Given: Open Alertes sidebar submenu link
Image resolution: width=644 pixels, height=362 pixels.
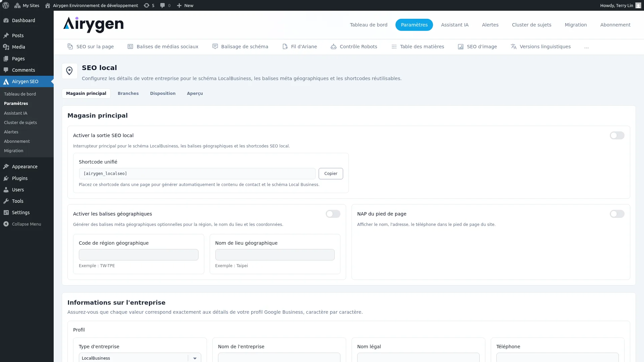Looking at the screenshot, I should click(x=11, y=132).
